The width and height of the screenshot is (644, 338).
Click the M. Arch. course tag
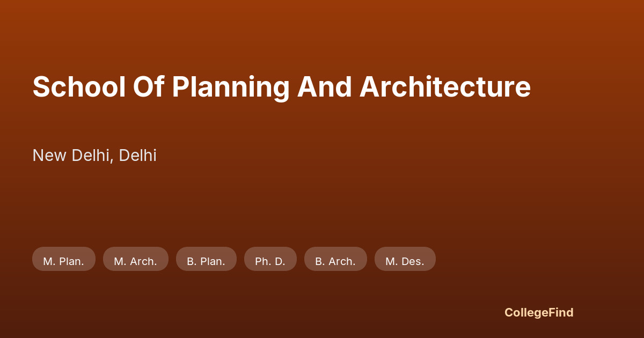(136, 259)
